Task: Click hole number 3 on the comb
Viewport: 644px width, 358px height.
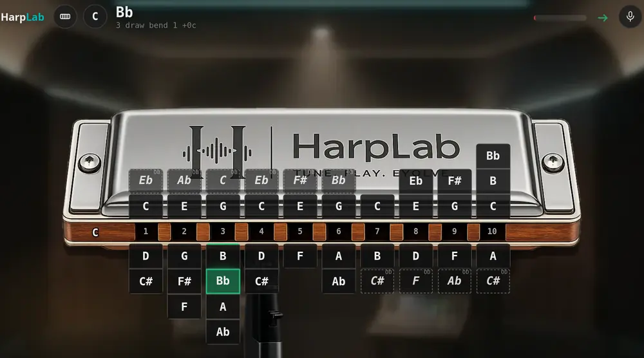Action: click(223, 231)
